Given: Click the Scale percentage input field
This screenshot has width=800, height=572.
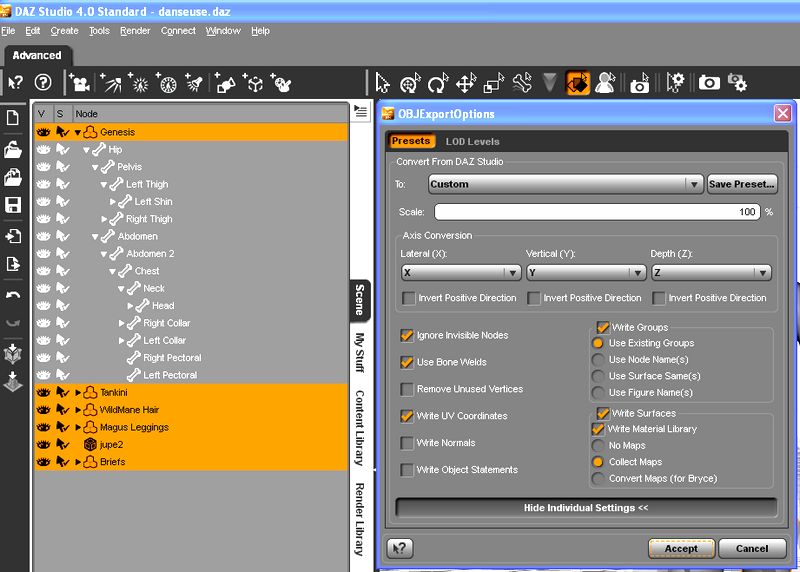Looking at the screenshot, I should tap(597, 212).
